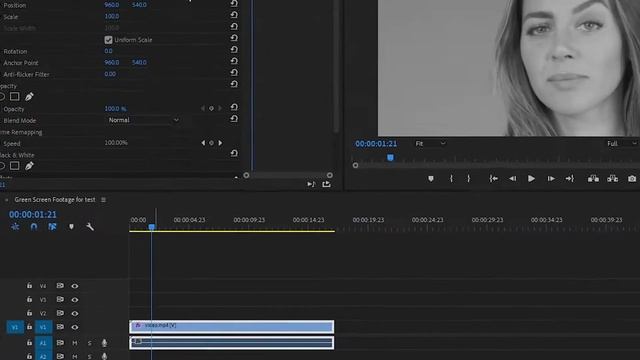Add or remove Opacity keyframe
Image resolution: width=640 pixels, height=360 pixels.
(x=211, y=109)
